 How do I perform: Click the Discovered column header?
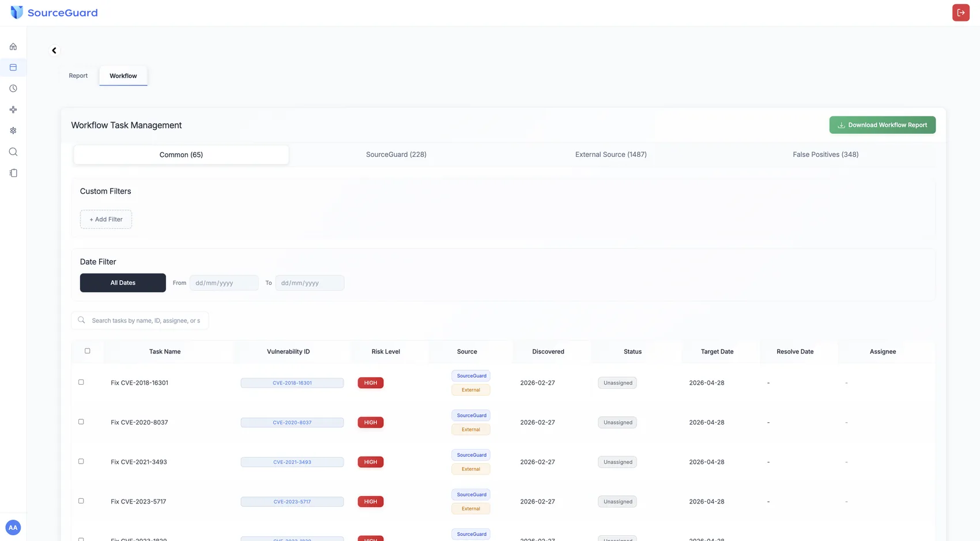[x=548, y=352]
